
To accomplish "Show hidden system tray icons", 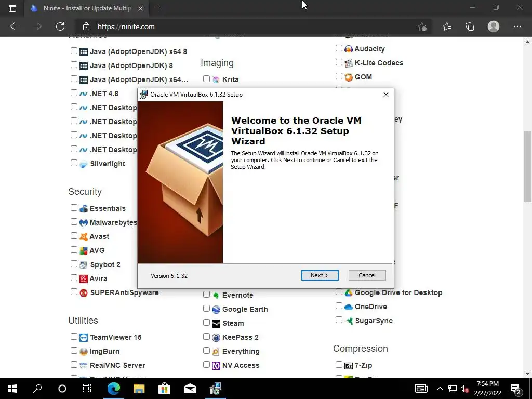I will tap(440, 389).
